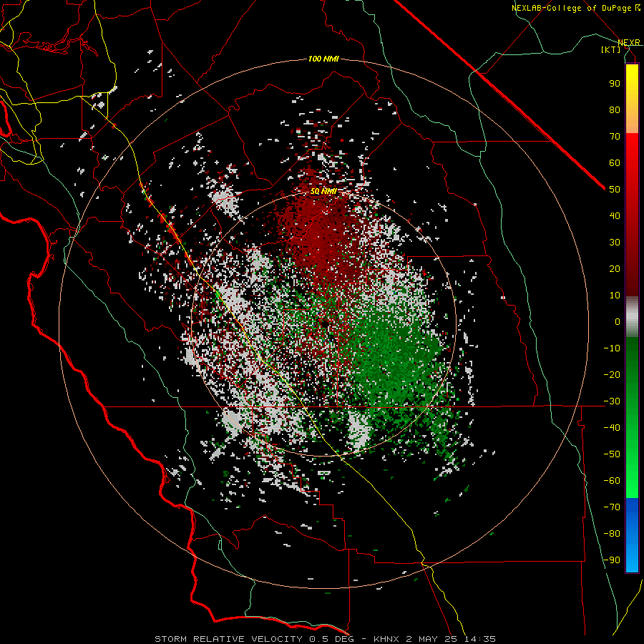Click the -40 value on velocity scale

tap(612, 428)
